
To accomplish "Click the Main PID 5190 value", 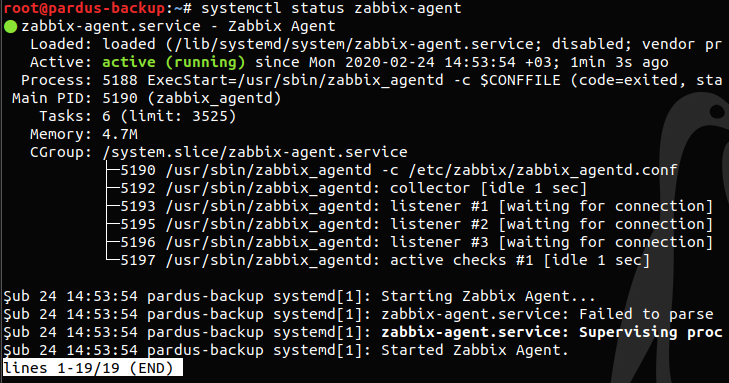I will [192, 99].
